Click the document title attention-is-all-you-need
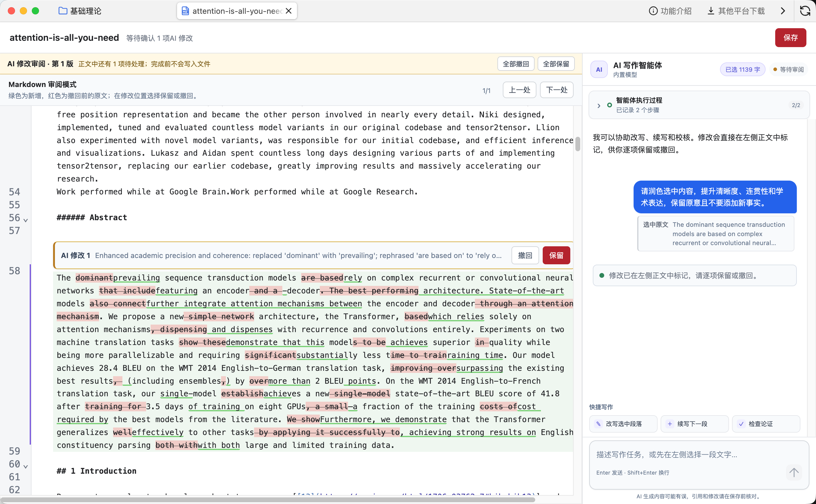This screenshot has width=816, height=504. (x=64, y=38)
